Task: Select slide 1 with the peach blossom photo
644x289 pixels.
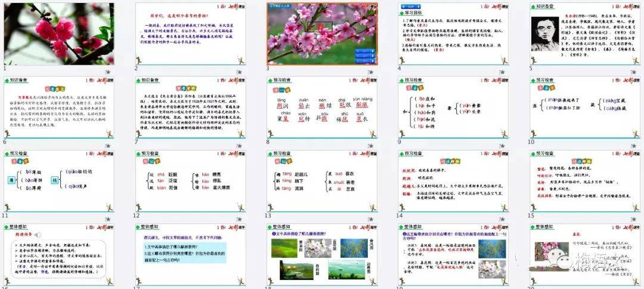Action: click(58, 33)
